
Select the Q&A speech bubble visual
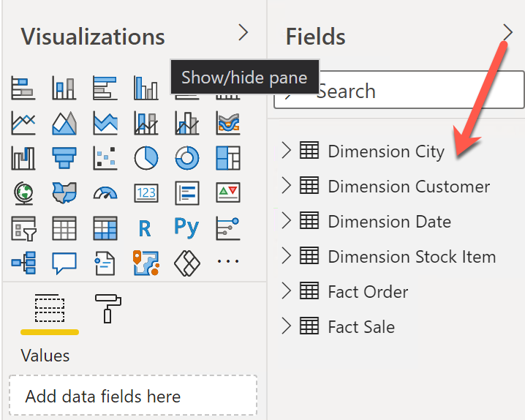coord(64,263)
